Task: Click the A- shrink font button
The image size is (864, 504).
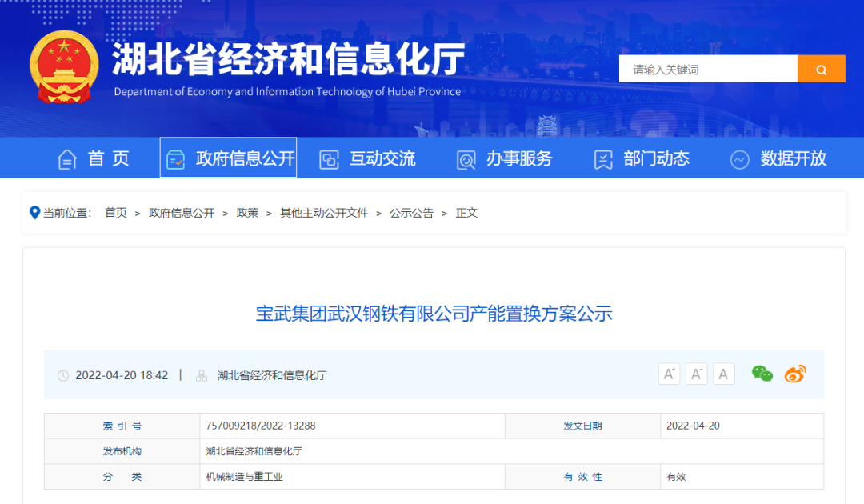Action: pyautogui.click(x=696, y=373)
